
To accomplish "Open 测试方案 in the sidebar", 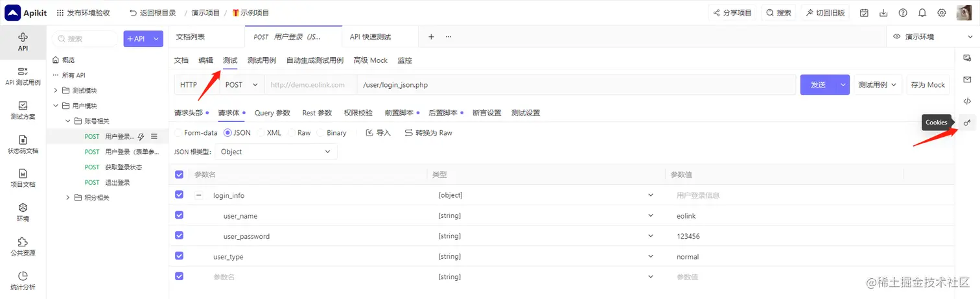I will pyautogui.click(x=23, y=110).
